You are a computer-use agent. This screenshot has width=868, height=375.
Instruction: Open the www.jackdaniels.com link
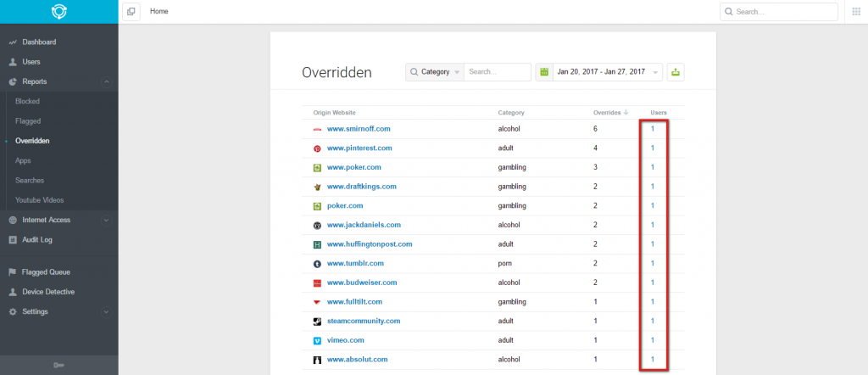364,226
